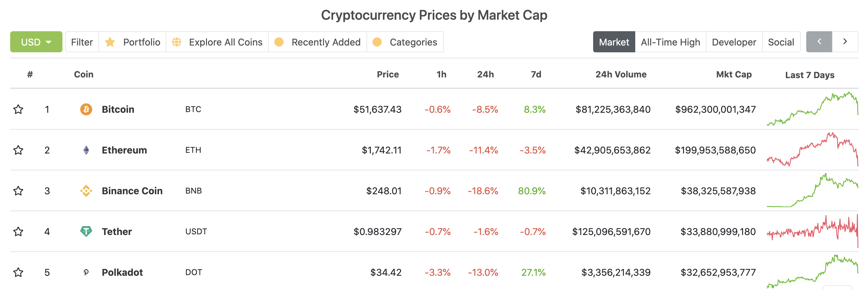The height and width of the screenshot is (290, 868).
Task: Favorite Bitcoin using its star toggle
Action: pos(18,109)
